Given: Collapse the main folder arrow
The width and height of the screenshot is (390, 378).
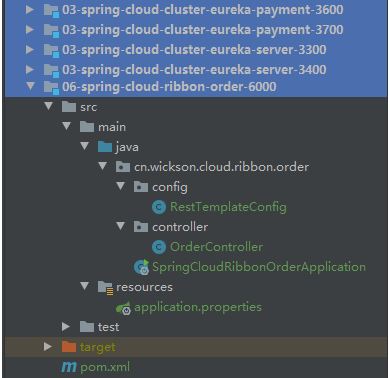Looking at the screenshot, I should pyautogui.click(x=67, y=126).
